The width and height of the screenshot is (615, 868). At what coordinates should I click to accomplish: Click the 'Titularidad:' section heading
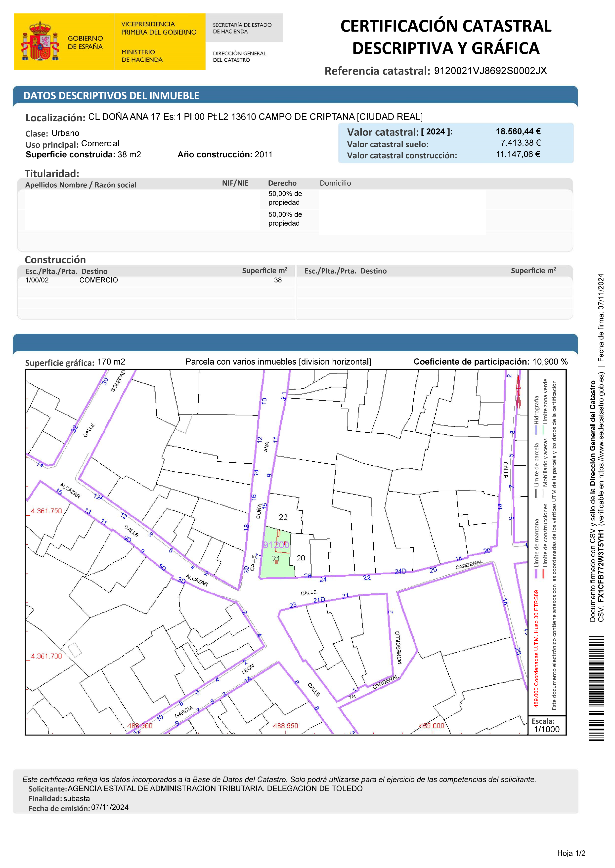[52, 173]
